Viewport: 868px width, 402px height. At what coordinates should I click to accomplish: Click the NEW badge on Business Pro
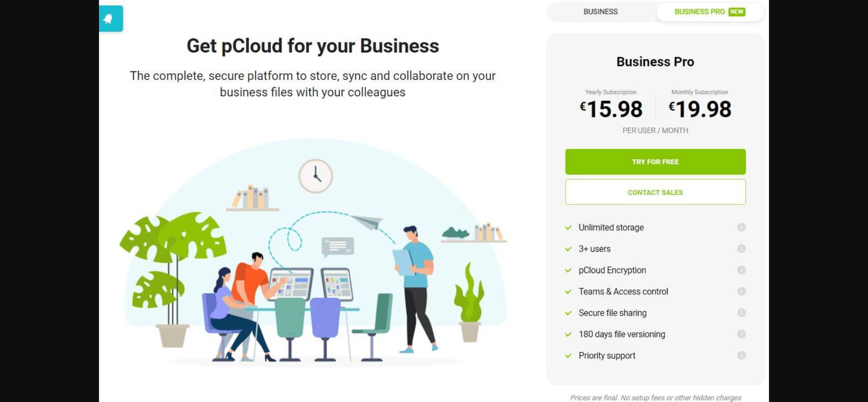(736, 12)
